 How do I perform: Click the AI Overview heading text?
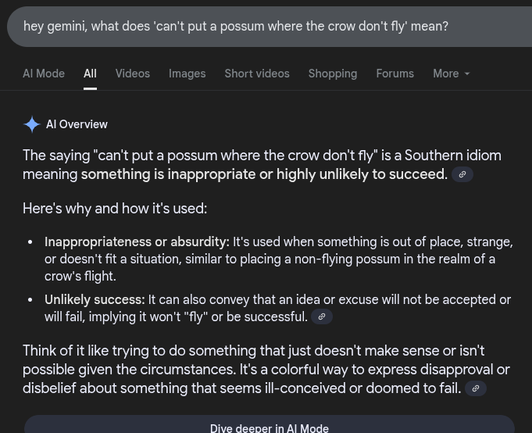77,125
